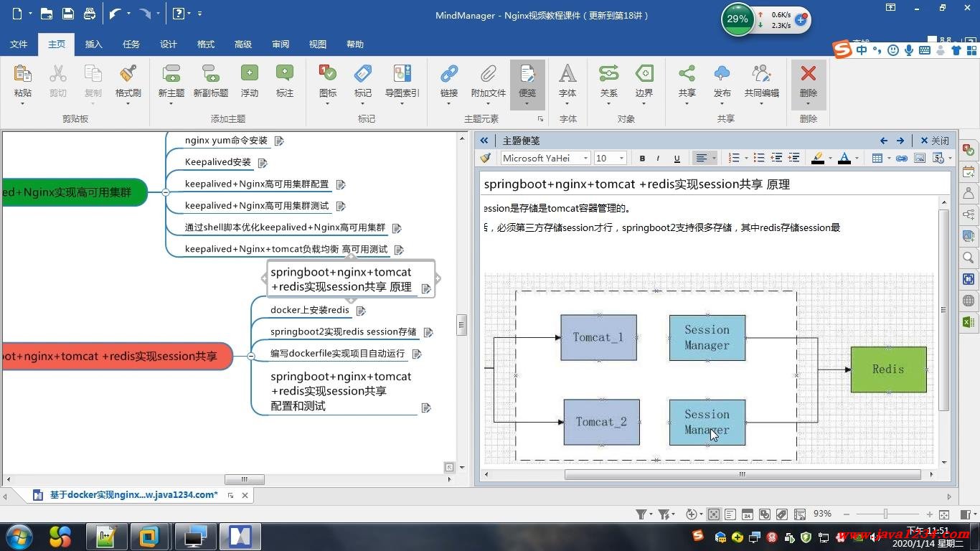Close the notes pane with 关闭
Screen dimensions: 980x551
coord(935,141)
